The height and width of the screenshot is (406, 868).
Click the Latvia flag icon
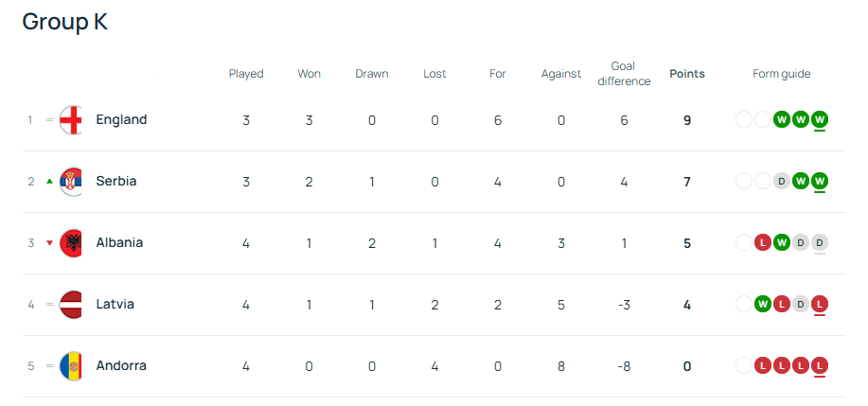[71, 305]
